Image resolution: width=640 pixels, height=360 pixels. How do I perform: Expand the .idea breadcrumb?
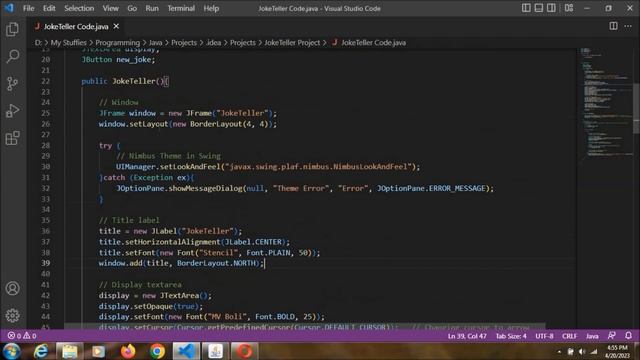[x=213, y=42]
